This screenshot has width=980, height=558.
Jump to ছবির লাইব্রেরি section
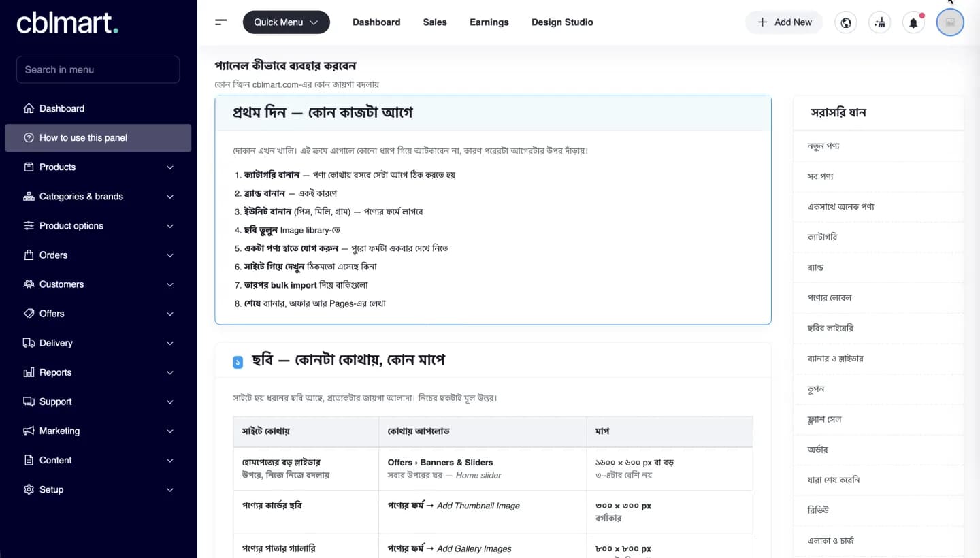878,328
